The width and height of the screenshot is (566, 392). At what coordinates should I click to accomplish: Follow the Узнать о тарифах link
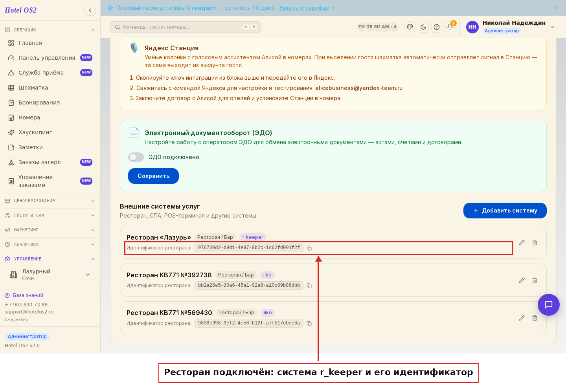[304, 8]
